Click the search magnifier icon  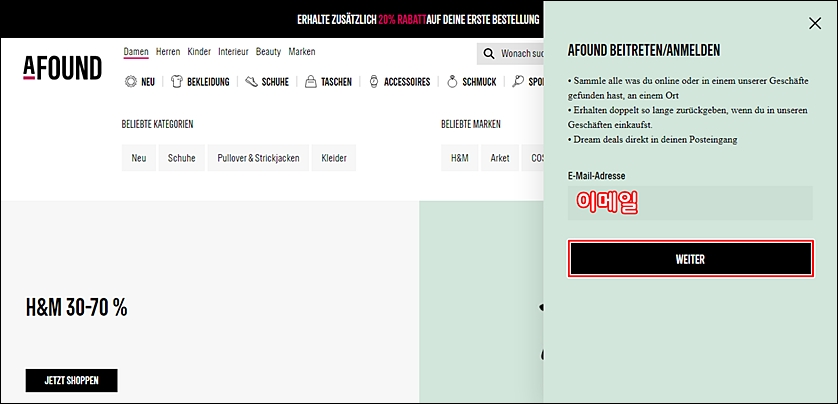488,54
